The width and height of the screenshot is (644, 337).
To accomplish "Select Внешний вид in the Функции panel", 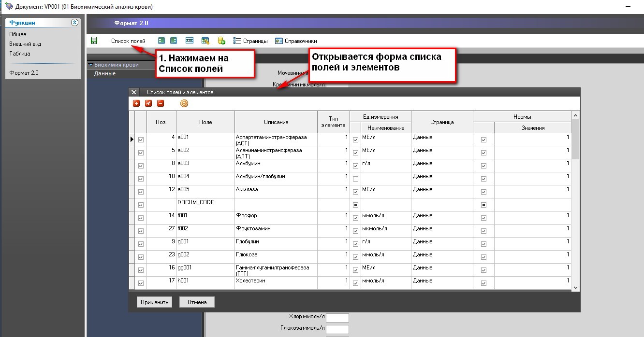I will point(25,44).
